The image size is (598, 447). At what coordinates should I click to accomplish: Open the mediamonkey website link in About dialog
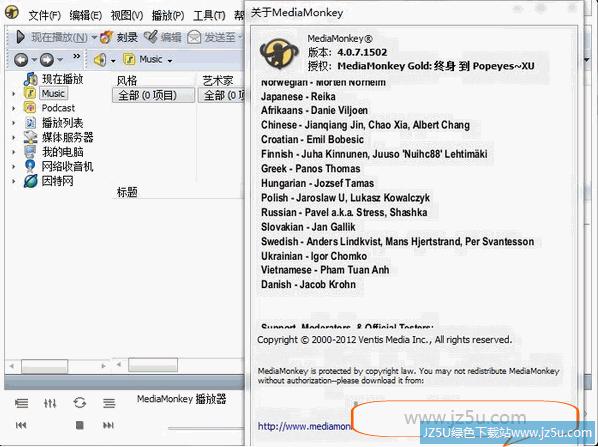(304, 426)
